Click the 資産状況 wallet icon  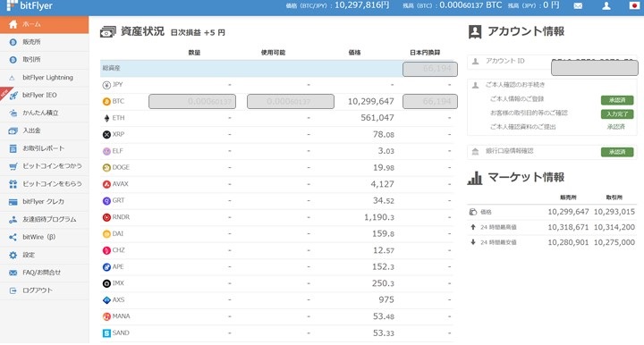point(108,32)
